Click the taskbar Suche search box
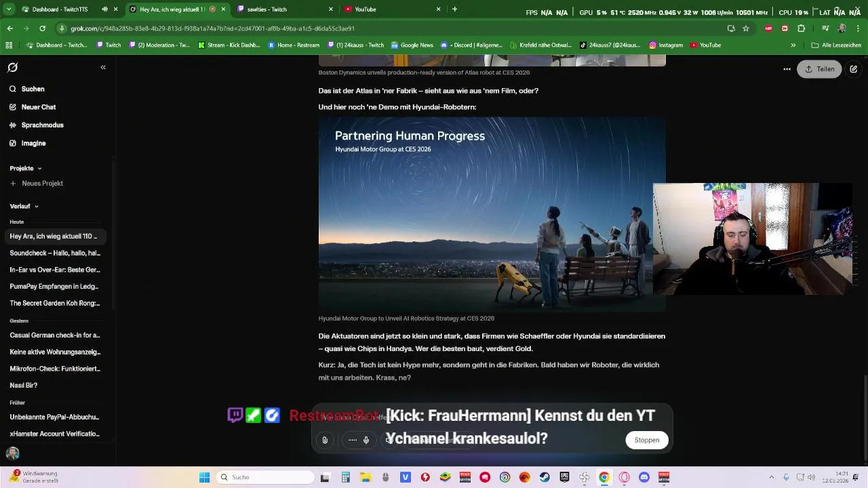868x488 pixels. tap(266, 477)
